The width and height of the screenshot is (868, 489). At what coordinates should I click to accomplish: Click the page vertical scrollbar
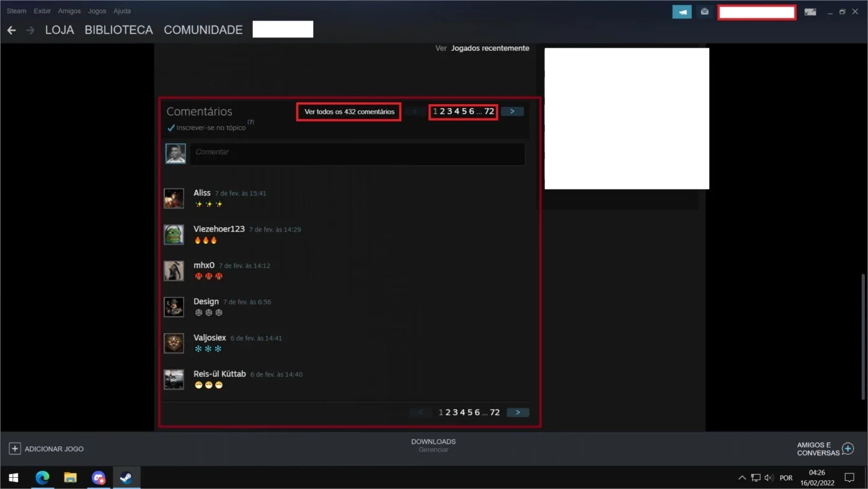864,336
